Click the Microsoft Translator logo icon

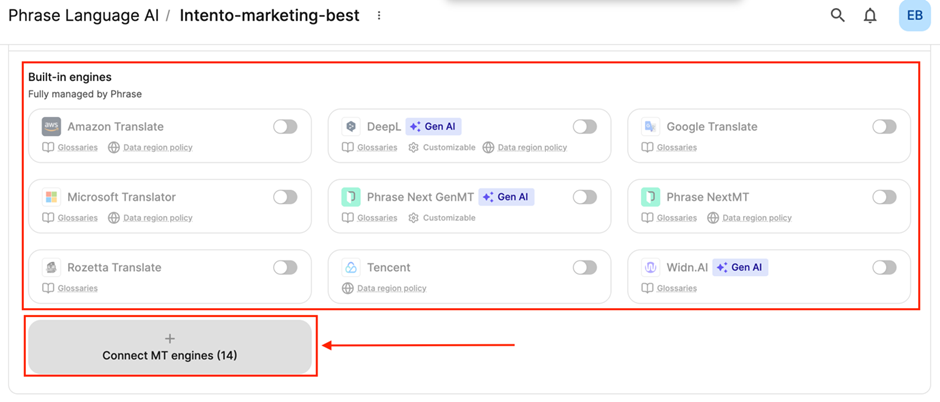pyautogui.click(x=51, y=197)
